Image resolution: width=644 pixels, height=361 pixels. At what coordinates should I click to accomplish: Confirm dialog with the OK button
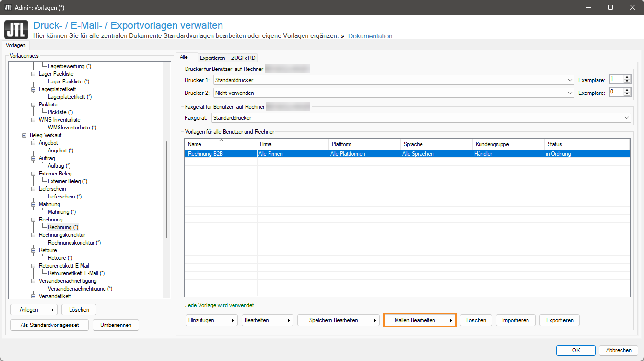click(x=576, y=350)
